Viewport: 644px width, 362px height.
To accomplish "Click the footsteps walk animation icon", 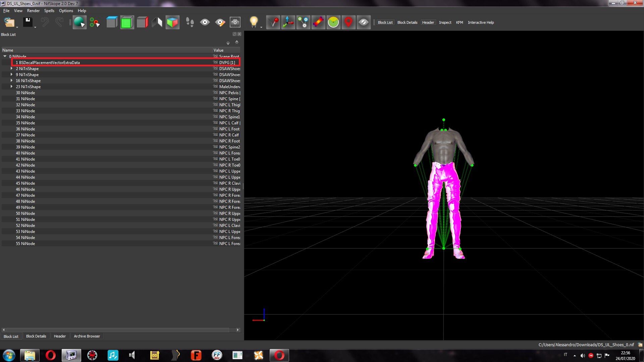I will [x=190, y=22].
